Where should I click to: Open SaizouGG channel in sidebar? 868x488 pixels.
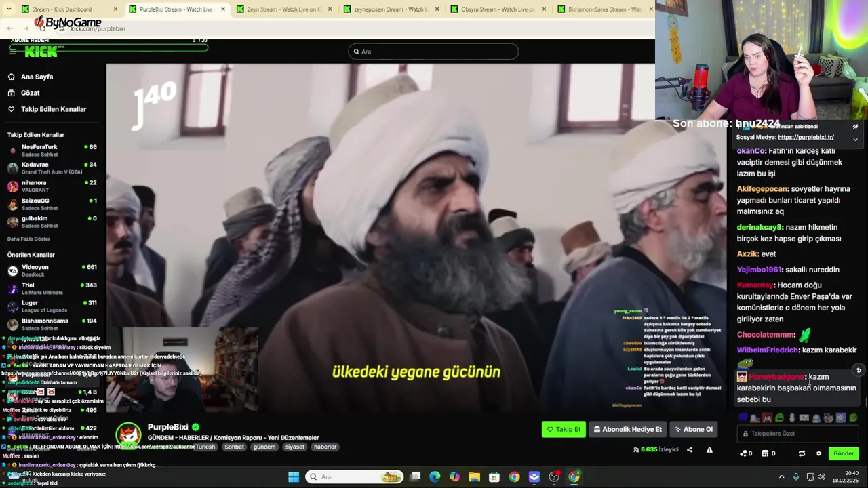pyautogui.click(x=52, y=204)
